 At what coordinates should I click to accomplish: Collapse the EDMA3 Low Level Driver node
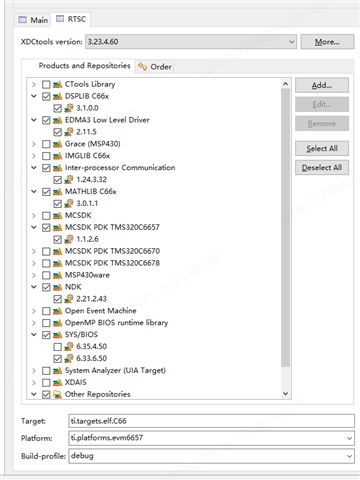(34, 120)
